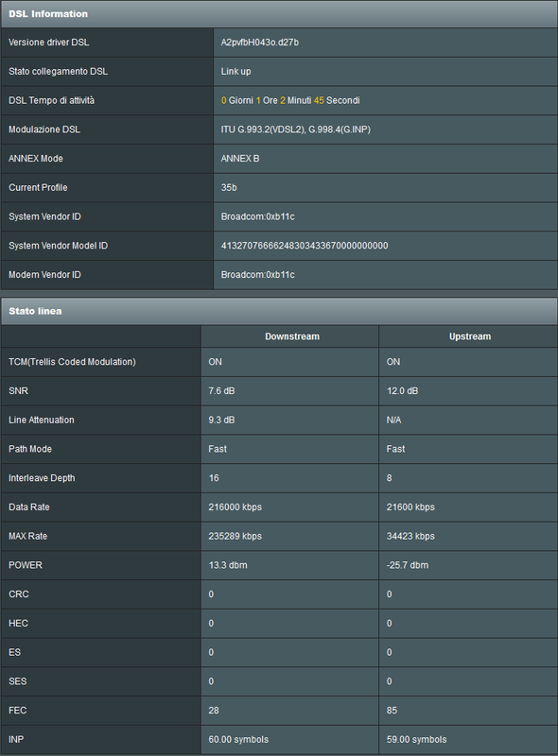558x756 pixels.
Task: Click the SNR row label
Action: 18,390
